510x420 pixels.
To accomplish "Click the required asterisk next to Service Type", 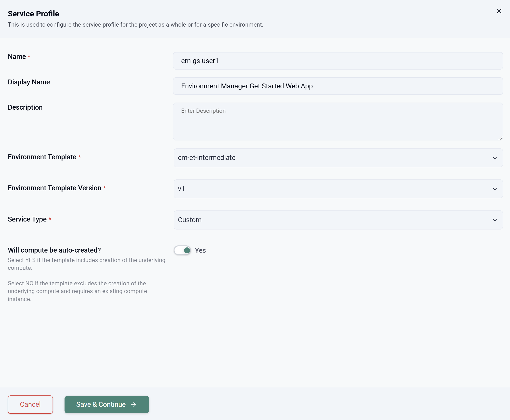I will 50,219.
